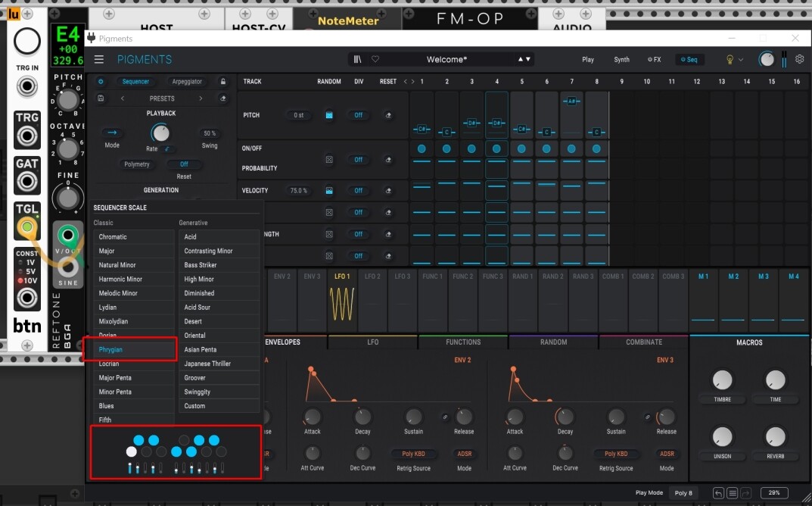Switch to the FX view tab

(654, 60)
